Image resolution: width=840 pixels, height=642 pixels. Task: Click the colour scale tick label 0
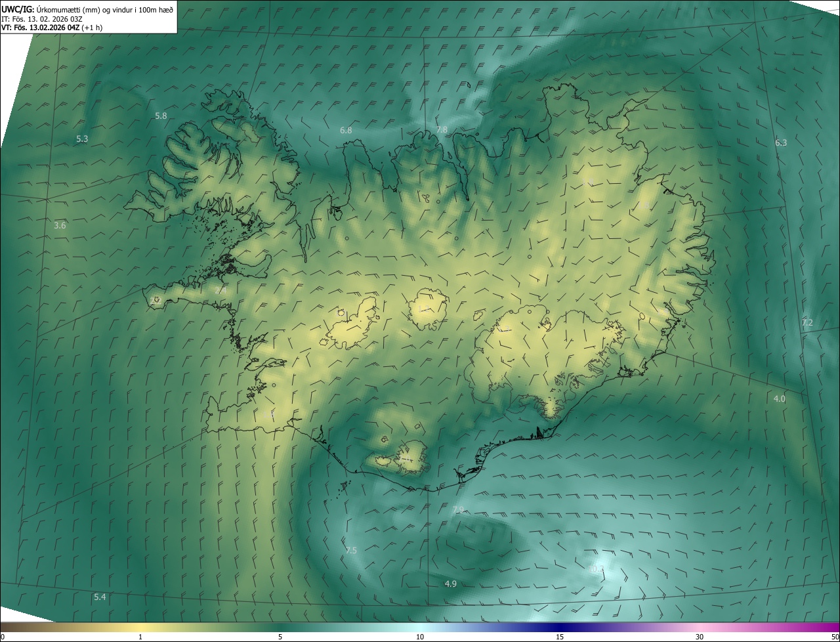click(x=3, y=637)
